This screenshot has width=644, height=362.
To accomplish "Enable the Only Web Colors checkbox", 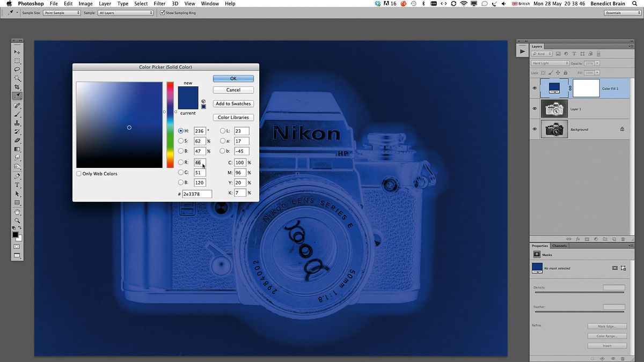I will click(77, 173).
